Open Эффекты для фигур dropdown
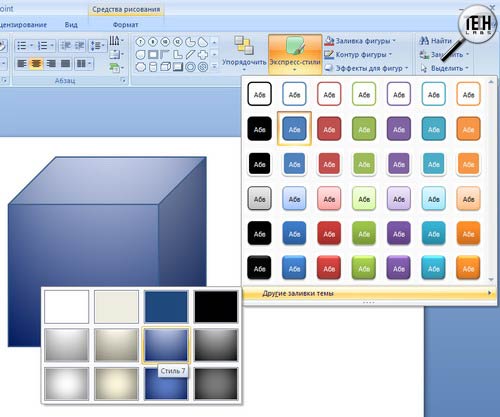Viewport: 500px width, 417px height. (x=367, y=68)
